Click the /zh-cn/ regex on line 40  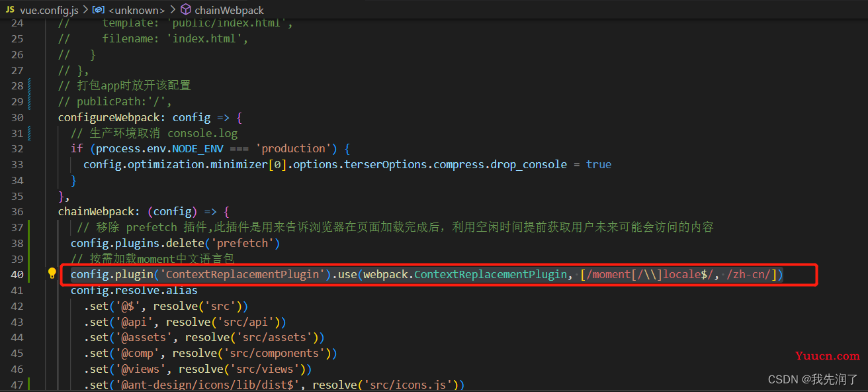(749, 274)
